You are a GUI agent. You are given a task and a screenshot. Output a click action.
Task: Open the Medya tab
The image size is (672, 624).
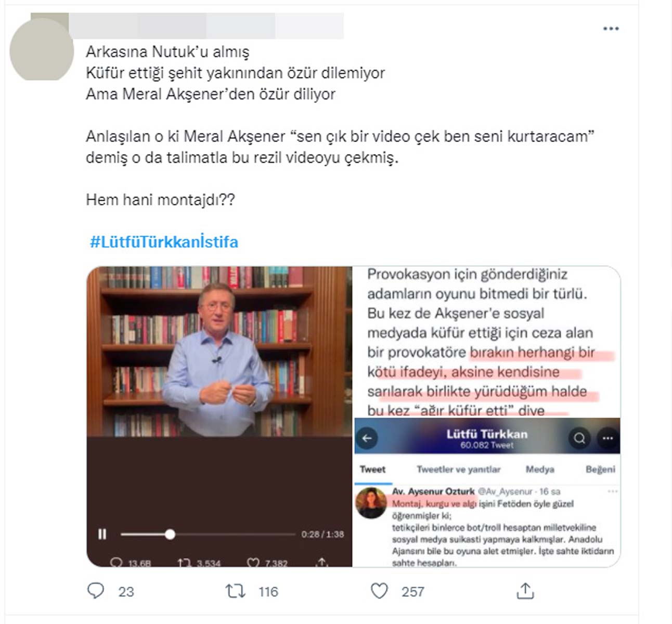pyautogui.click(x=540, y=470)
